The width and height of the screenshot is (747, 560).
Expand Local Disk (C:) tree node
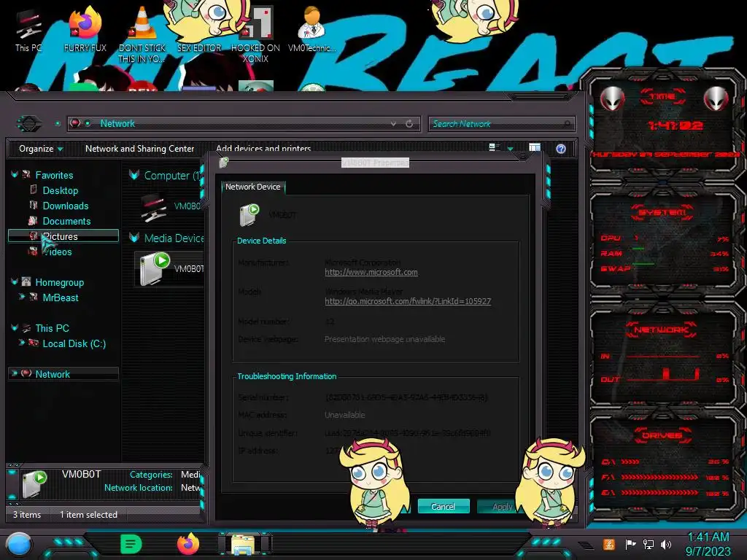coord(21,343)
